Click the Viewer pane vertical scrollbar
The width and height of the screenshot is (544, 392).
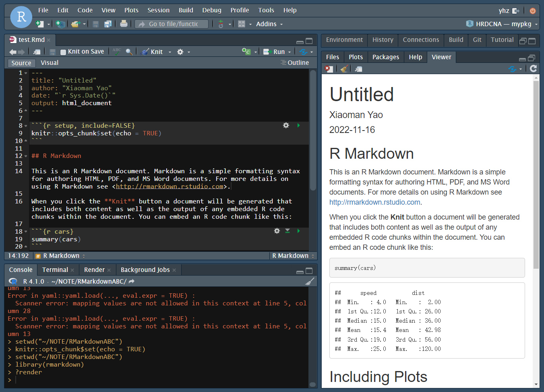pyautogui.click(x=536, y=175)
